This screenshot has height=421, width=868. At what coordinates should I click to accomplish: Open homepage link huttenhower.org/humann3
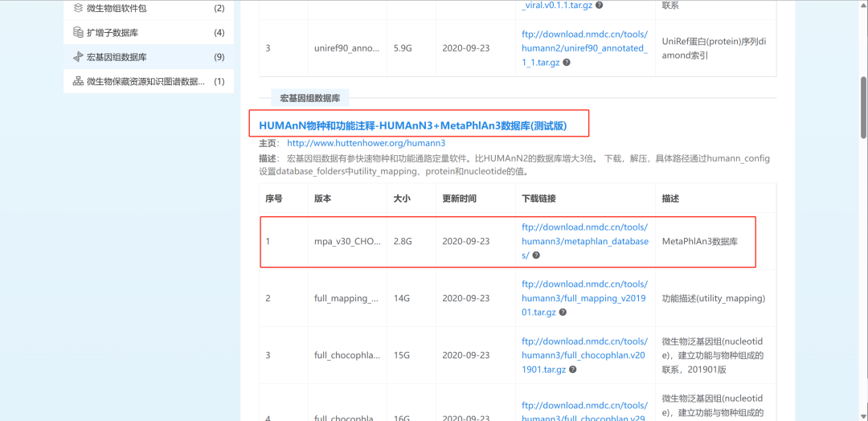366,143
